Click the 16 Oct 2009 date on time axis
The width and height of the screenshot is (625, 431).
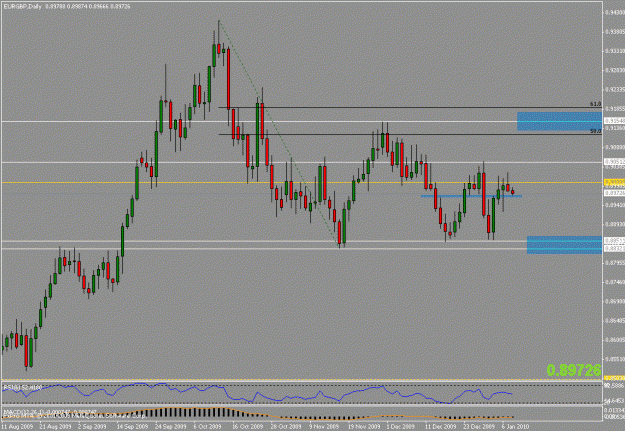(x=247, y=426)
